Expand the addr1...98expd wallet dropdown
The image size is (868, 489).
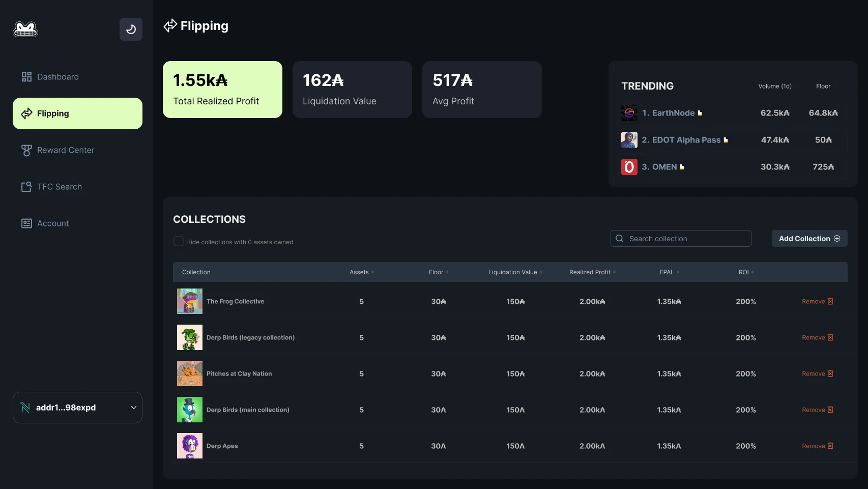(77, 408)
